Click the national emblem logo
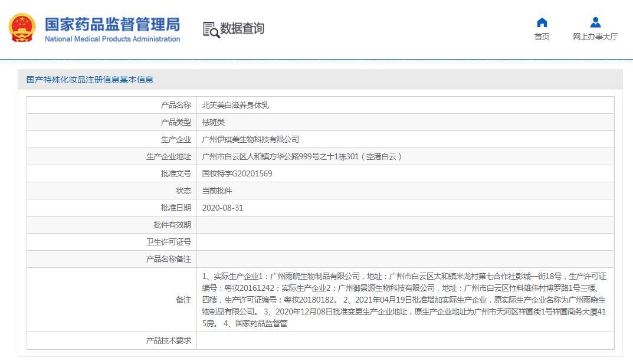The height and width of the screenshot is (364, 633). pyautogui.click(x=22, y=28)
